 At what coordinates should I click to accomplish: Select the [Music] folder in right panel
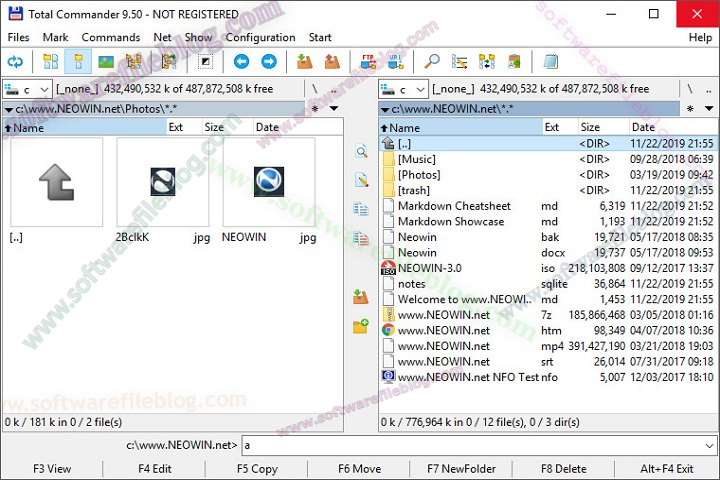pos(416,159)
